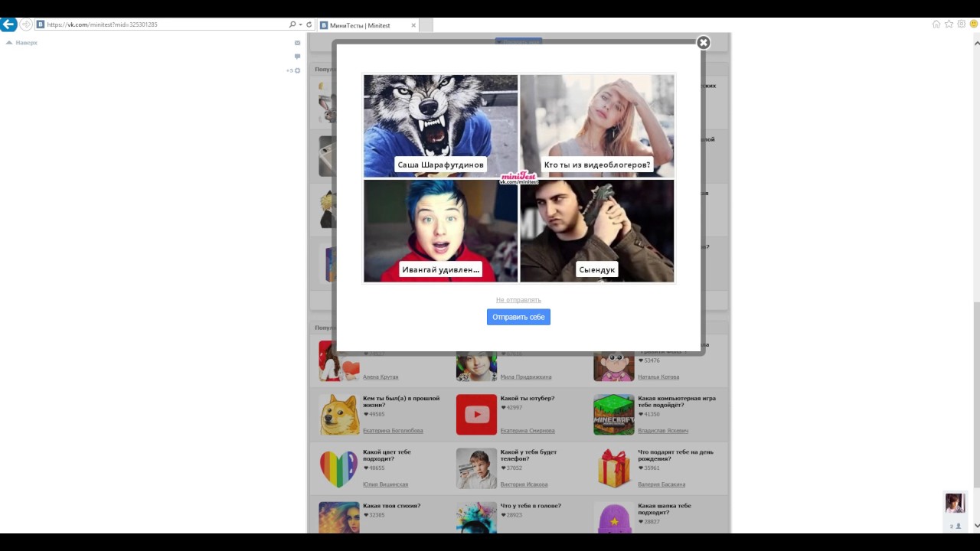Open browser Tools gear icon
This screenshot has height=551, width=980.
(x=962, y=24)
